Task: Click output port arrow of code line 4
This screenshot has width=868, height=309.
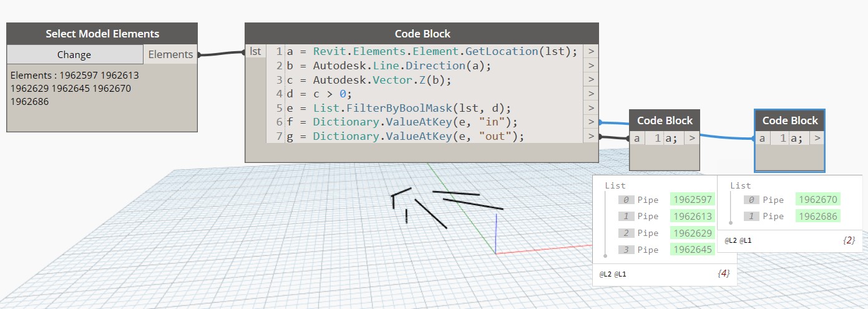Action: (x=590, y=94)
